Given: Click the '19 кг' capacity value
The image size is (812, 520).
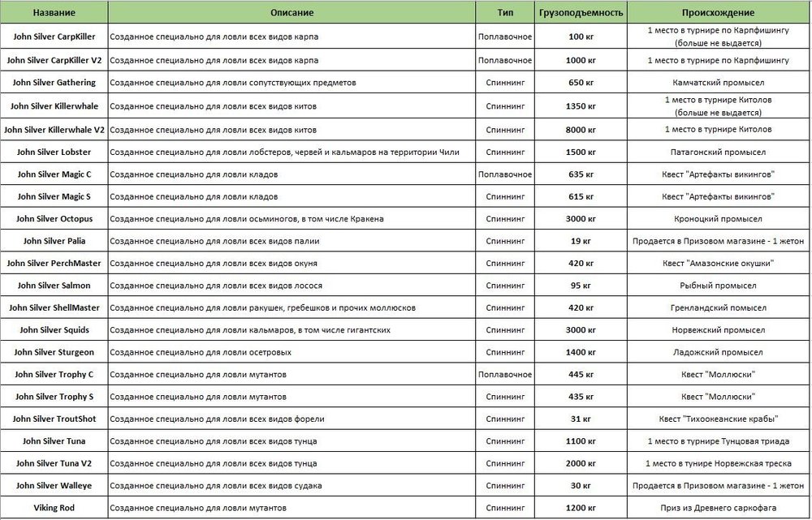Looking at the screenshot, I should (581, 241).
